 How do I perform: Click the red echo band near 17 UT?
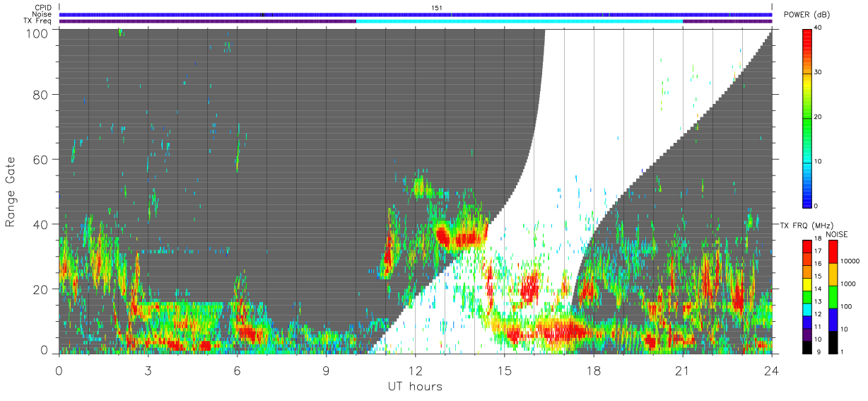click(x=562, y=330)
